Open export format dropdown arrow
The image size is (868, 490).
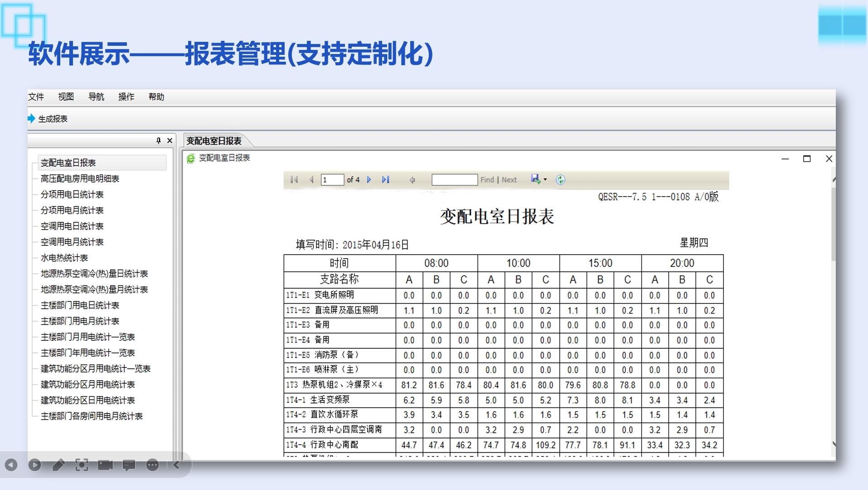click(x=545, y=180)
